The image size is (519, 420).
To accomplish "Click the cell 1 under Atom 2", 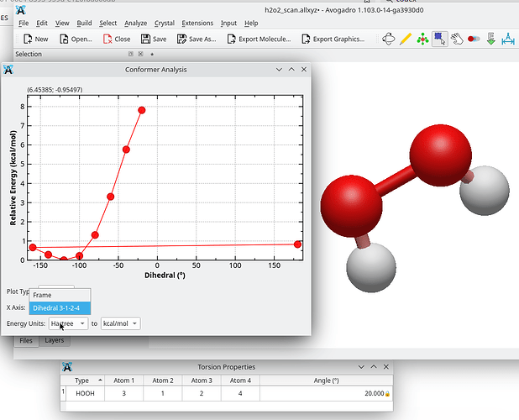I will pyautogui.click(x=163, y=393).
